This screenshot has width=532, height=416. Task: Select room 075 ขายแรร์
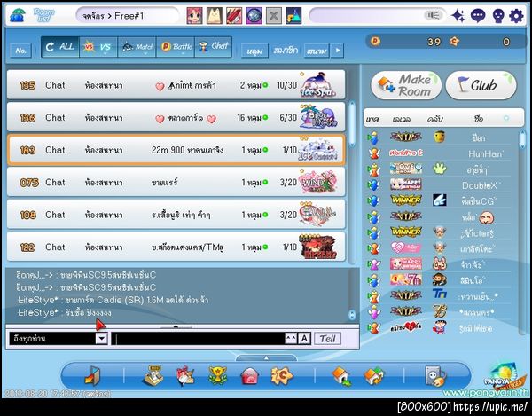[x=176, y=182]
